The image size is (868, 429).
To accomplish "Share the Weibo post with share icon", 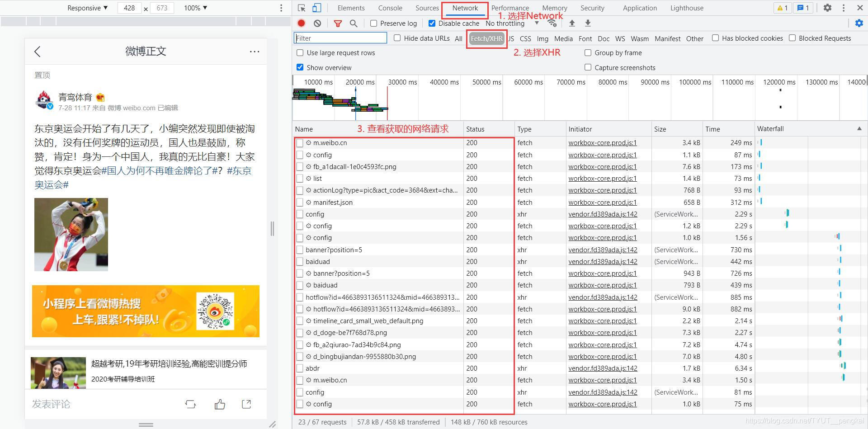I will [x=246, y=404].
